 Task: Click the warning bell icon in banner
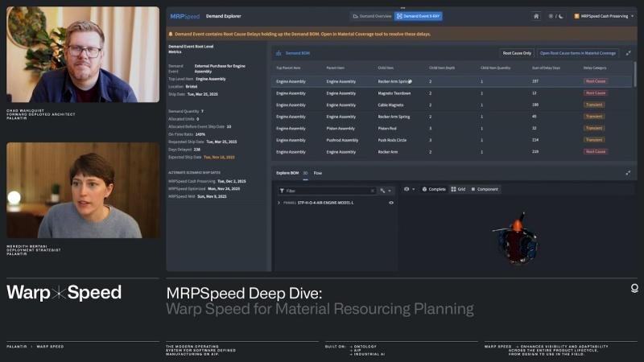point(171,34)
